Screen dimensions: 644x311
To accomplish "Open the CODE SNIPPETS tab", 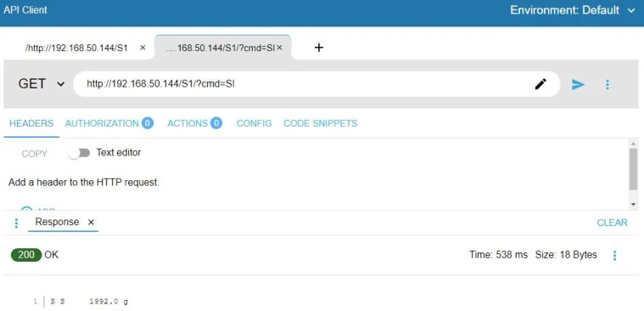I will pos(321,123).
